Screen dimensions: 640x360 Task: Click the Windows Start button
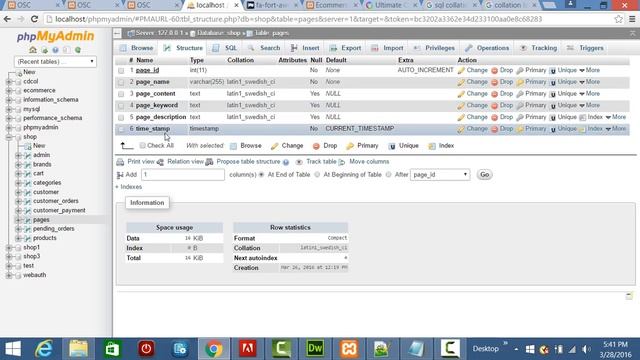click(x=13, y=349)
